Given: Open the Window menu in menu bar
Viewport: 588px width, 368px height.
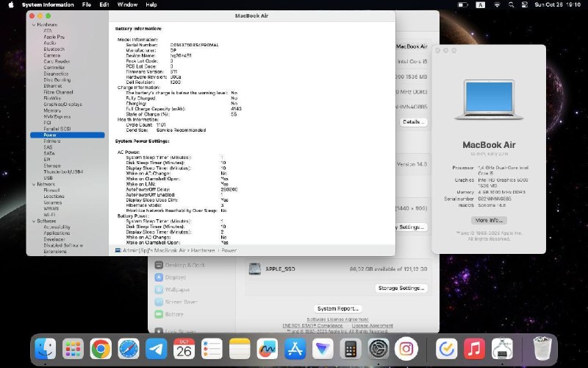Looking at the screenshot, I should (127, 4).
